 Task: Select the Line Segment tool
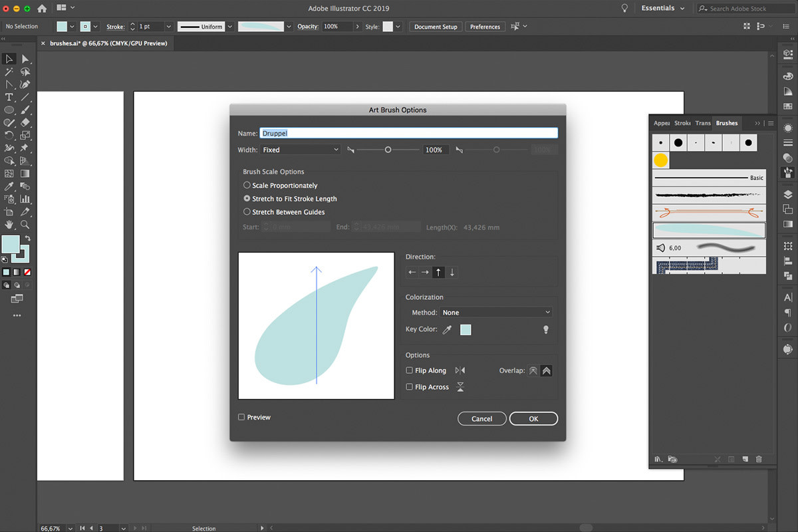pyautogui.click(x=25, y=97)
